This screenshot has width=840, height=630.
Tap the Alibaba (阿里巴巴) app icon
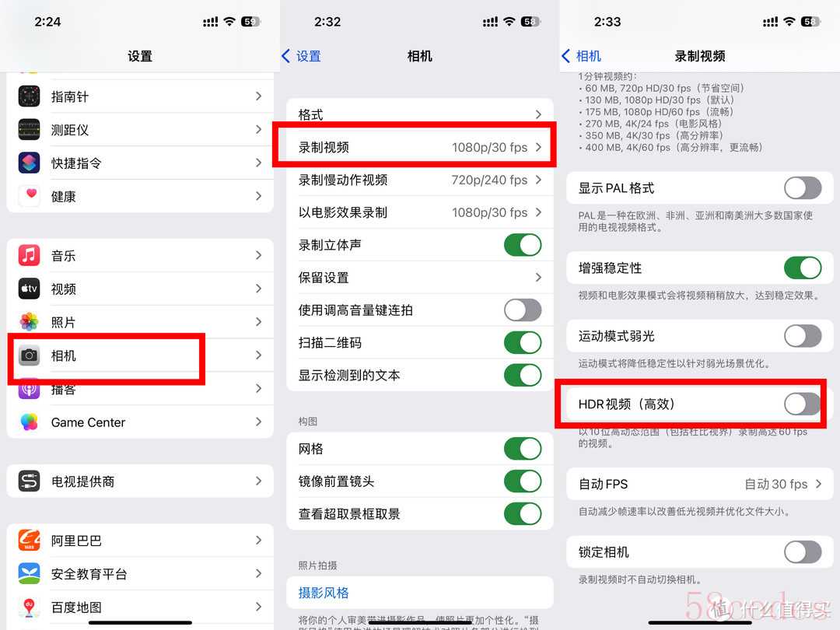click(29, 541)
